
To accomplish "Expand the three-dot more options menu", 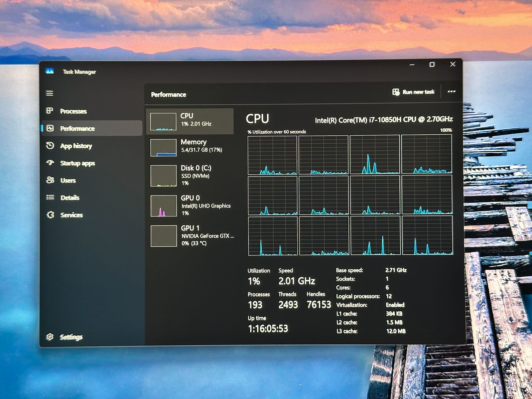I will (x=451, y=91).
